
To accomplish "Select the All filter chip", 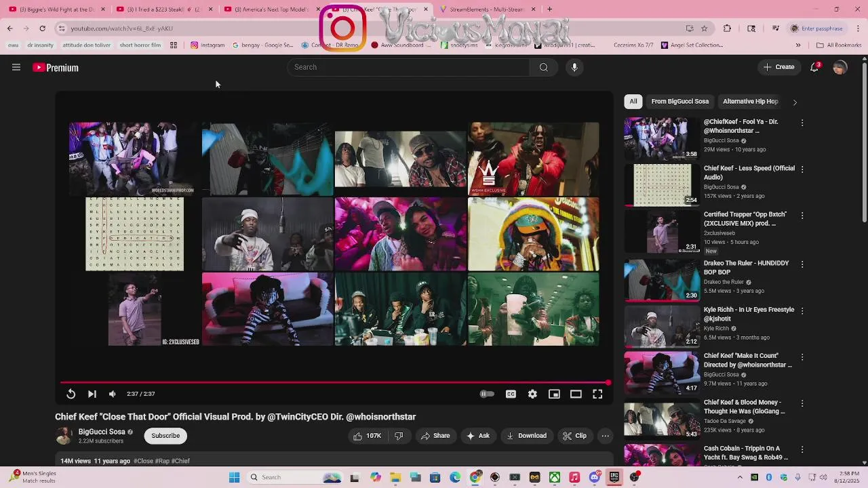I will pyautogui.click(x=633, y=102).
